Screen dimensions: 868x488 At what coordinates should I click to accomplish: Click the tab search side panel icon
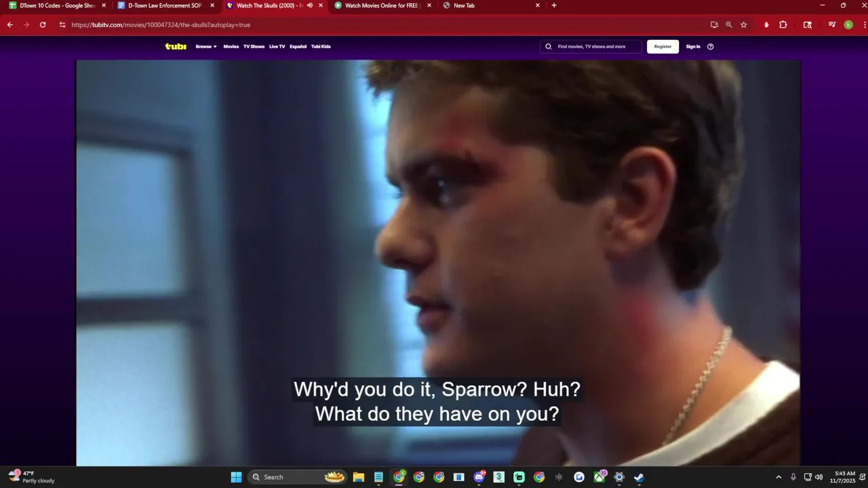pos(808,24)
